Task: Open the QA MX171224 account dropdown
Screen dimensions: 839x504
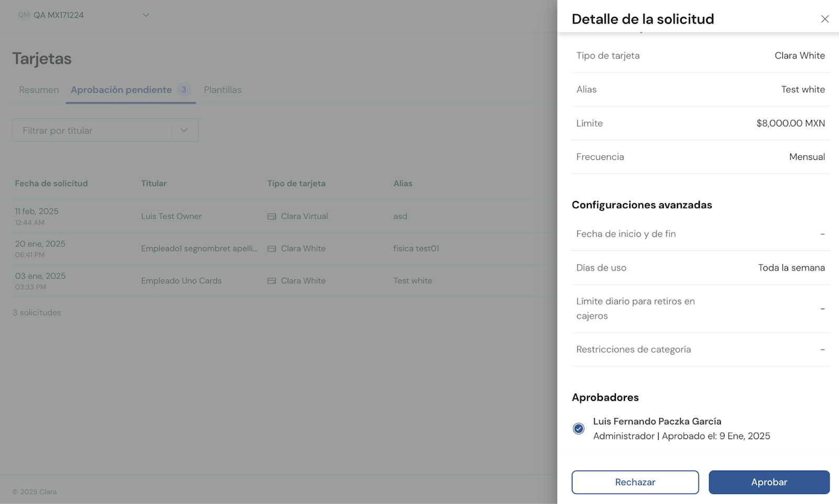Action: pos(146,15)
